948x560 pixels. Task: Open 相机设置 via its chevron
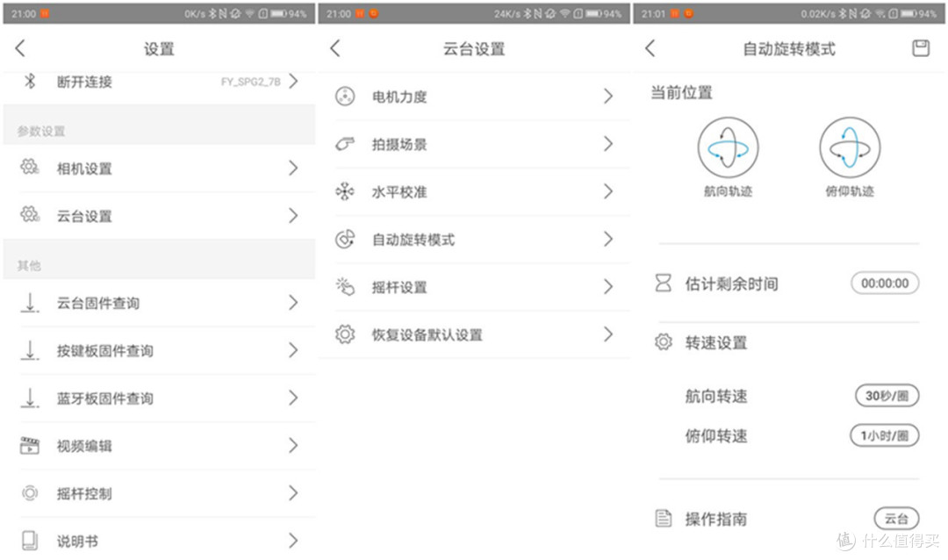(x=294, y=168)
